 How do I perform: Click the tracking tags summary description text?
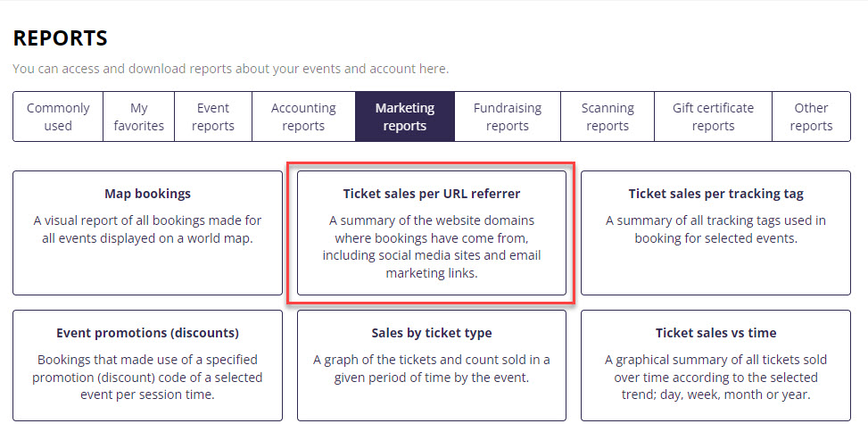point(715,229)
